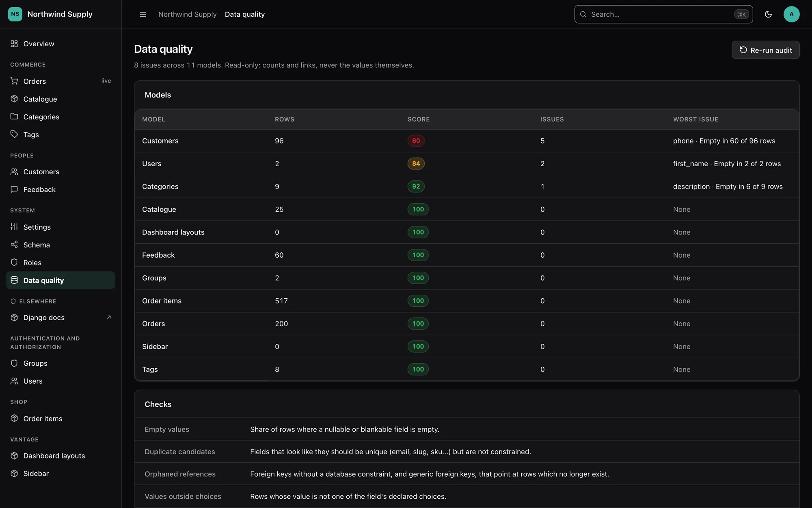Click the 'Duplicate candidates' check label

click(179, 452)
